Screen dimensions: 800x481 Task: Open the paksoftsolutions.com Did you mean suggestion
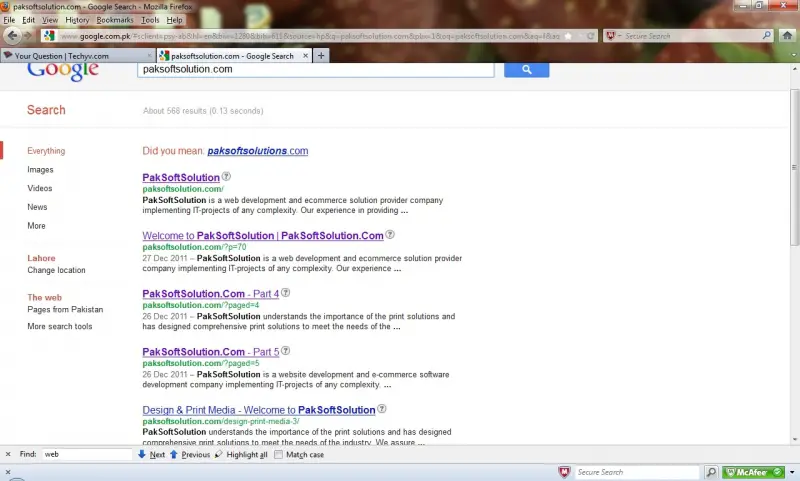(x=258, y=150)
